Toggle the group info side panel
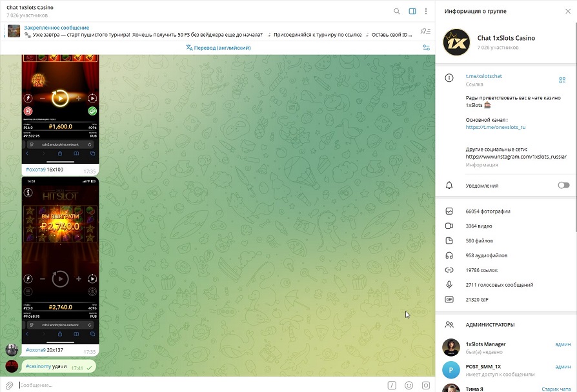 412,11
